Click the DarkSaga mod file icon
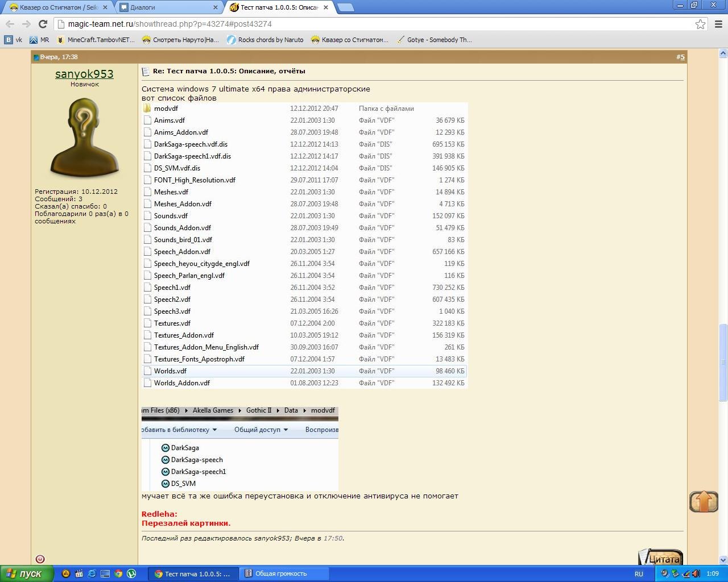 point(166,448)
